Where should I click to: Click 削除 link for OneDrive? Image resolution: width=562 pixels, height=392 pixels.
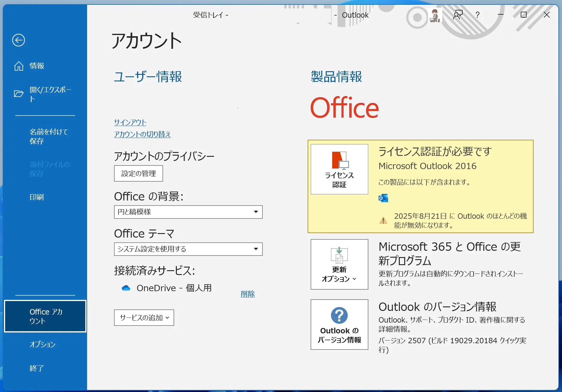pyautogui.click(x=248, y=294)
